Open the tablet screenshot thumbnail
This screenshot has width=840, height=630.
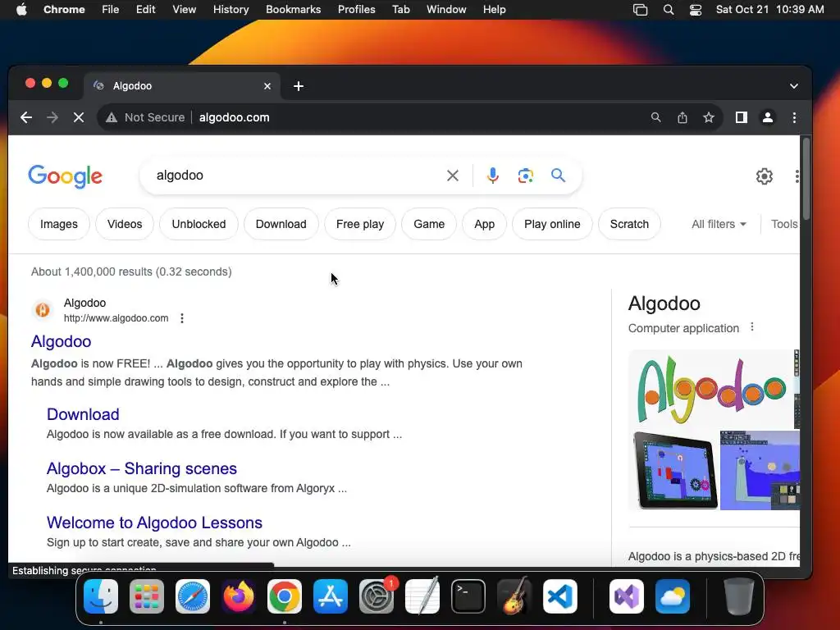coord(674,470)
